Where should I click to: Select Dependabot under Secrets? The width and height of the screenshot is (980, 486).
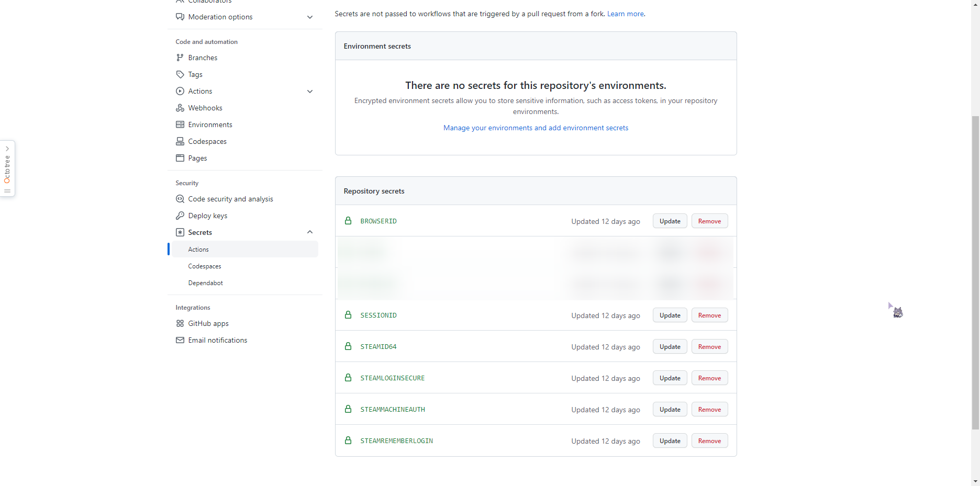(205, 283)
